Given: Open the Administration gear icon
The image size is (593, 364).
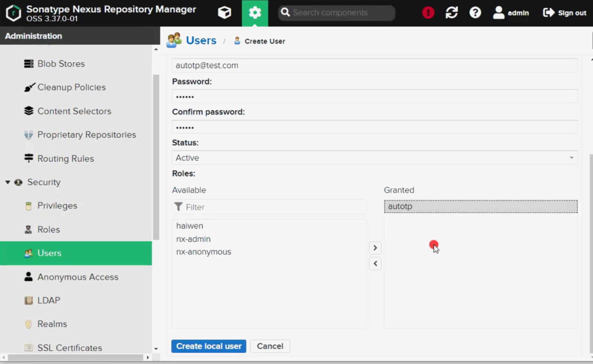Looking at the screenshot, I should coord(255,13).
